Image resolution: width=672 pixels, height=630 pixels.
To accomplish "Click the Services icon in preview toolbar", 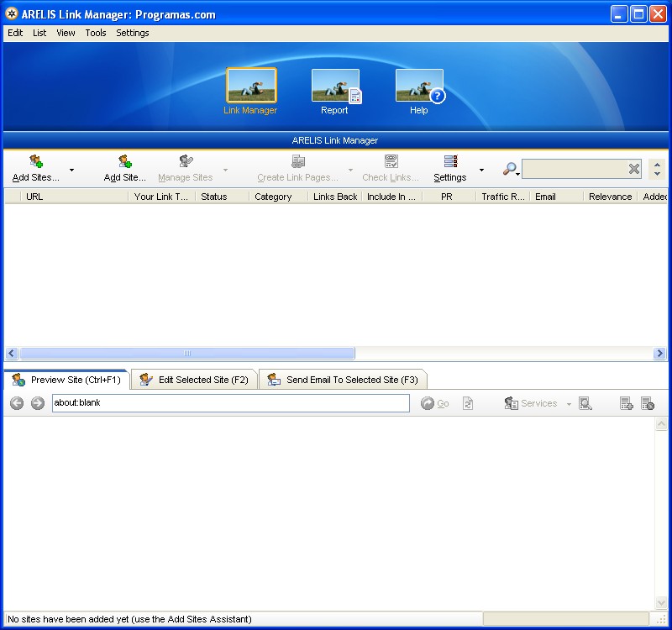I will coord(511,403).
